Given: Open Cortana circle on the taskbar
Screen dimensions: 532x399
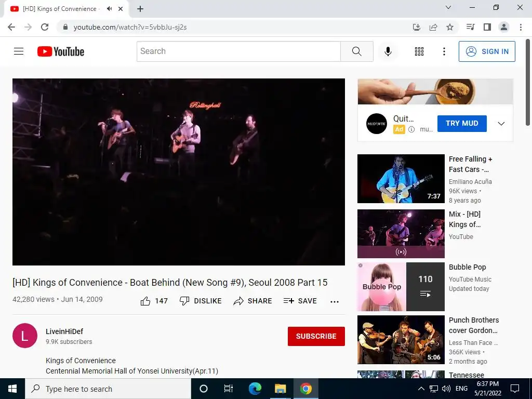Looking at the screenshot, I should coord(203,389).
